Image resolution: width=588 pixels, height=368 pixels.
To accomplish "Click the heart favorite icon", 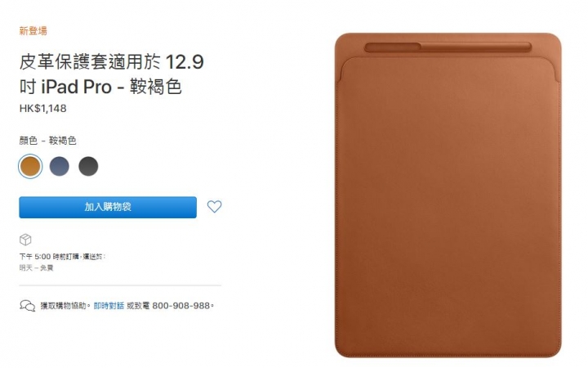I will (214, 207).
